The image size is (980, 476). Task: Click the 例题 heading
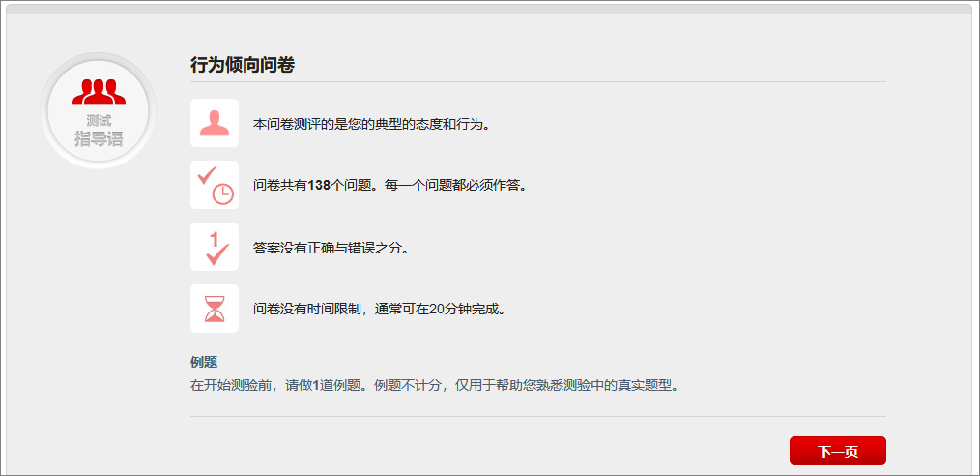pyautogui.click(x=204, y=362)
